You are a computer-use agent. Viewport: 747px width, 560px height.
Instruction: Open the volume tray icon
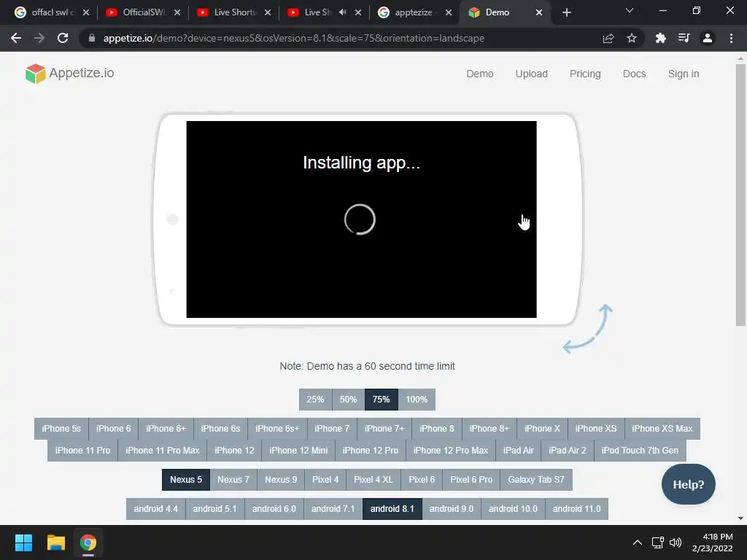pos(676,542)
